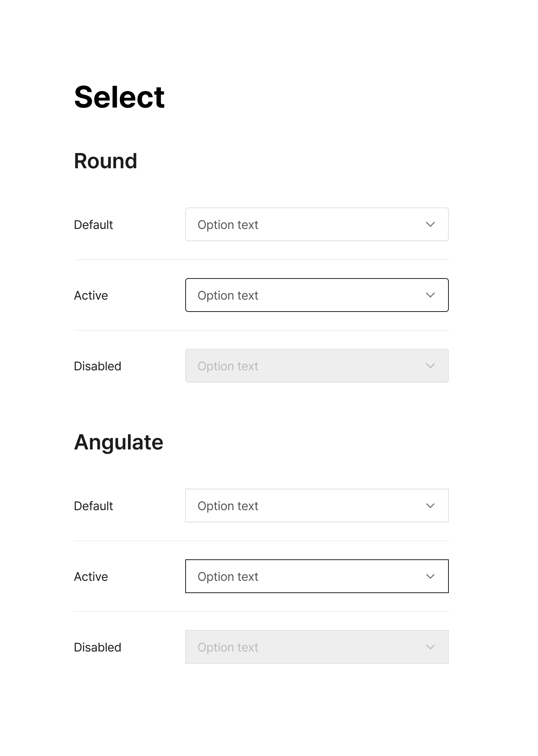
Task: Click the Active label under Round
Action: (91, 295)
